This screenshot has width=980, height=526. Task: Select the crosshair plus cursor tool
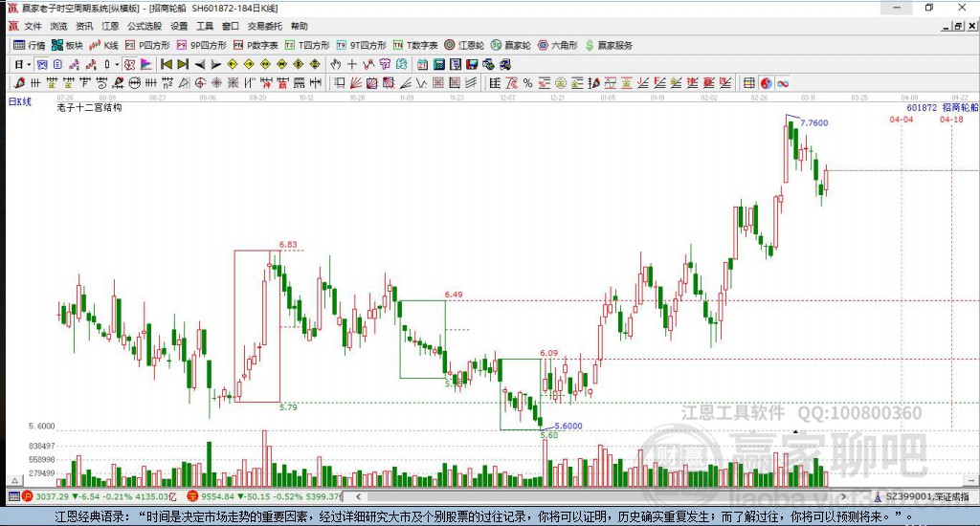point(352,64)
